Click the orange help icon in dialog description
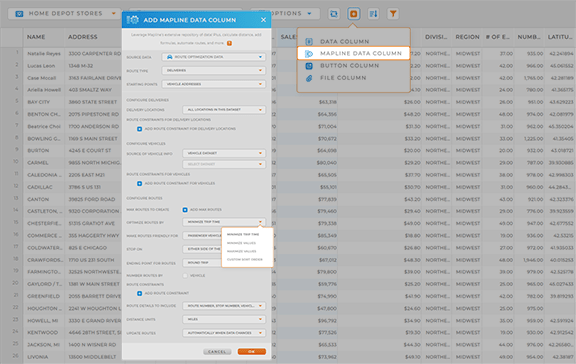This screenshot has width=576, height=364. (x=229, y=43)
